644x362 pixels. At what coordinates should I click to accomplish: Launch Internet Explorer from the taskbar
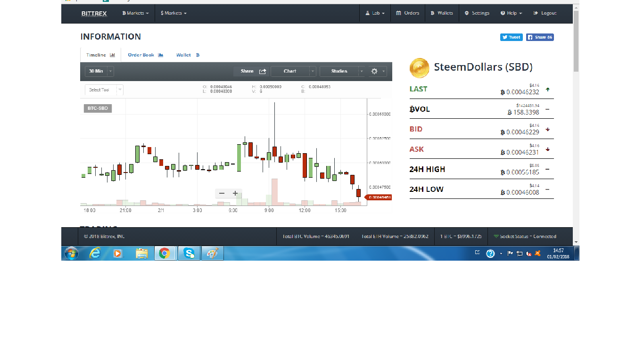tap(95, 254)
